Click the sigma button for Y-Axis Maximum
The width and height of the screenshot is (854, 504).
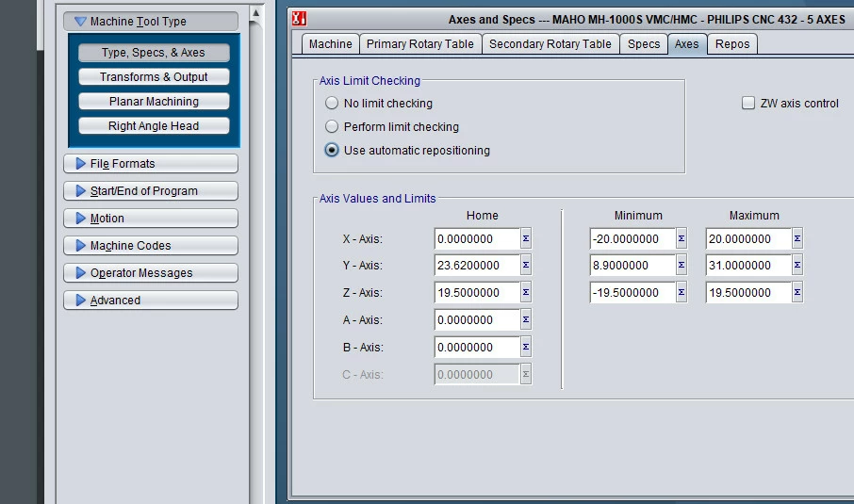(797, 265)
